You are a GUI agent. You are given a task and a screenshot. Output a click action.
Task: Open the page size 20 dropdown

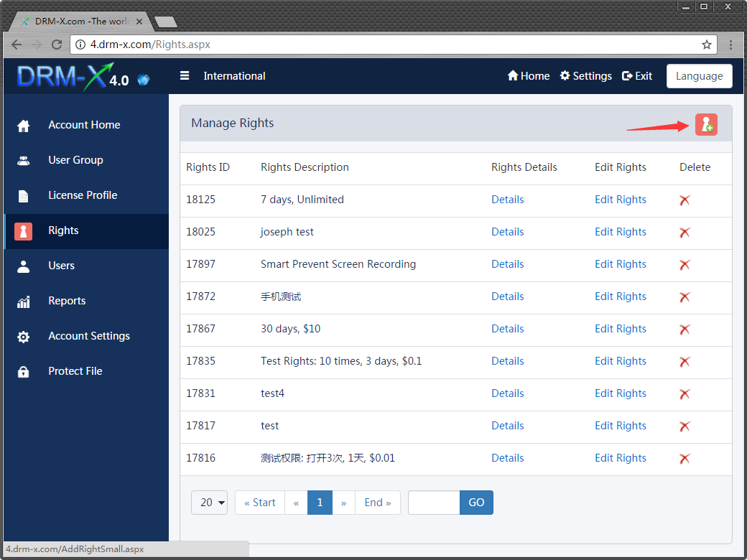(x=209, y=503)
